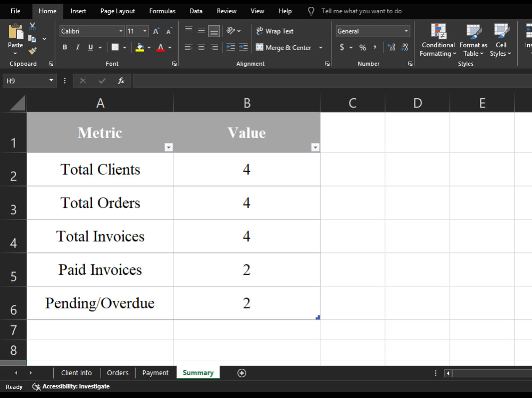Open Number format dialog launcher
The width and height of the screenshot is (532, 398).
coord(410,64)
